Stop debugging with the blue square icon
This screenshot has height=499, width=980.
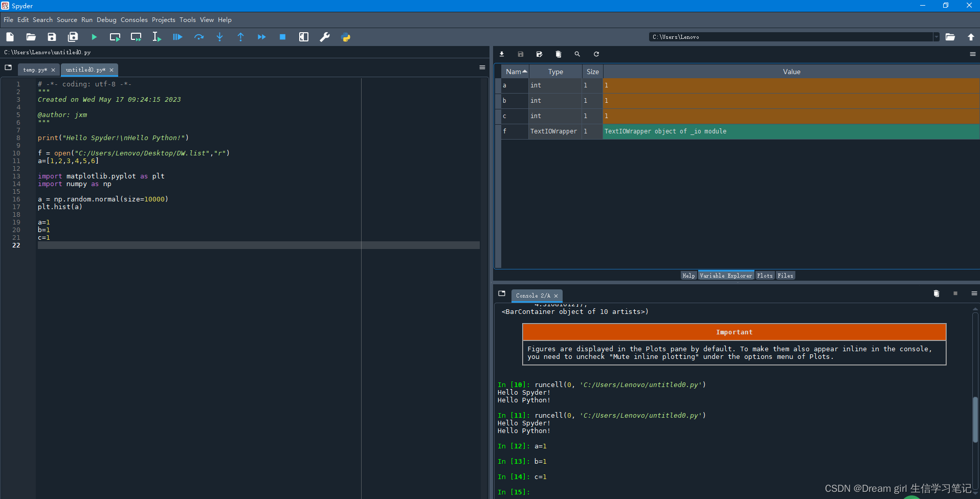282,37
